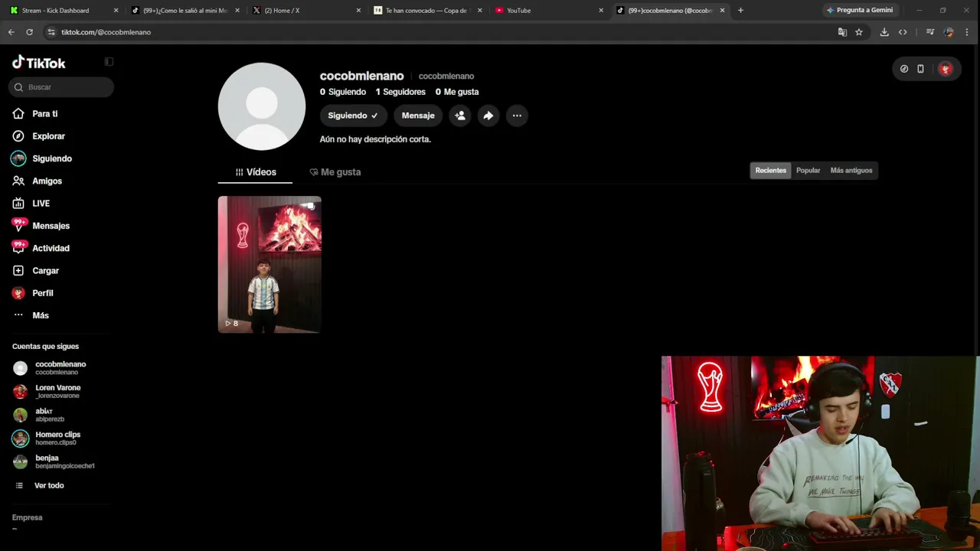Screen dimensions: 980x551
Task: Toggle the Siguiendo follow button
Action: tap(353, 116)
